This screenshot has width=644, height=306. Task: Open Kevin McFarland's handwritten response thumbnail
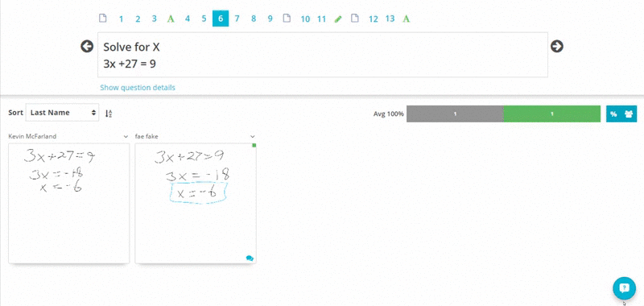pos(69,203)
